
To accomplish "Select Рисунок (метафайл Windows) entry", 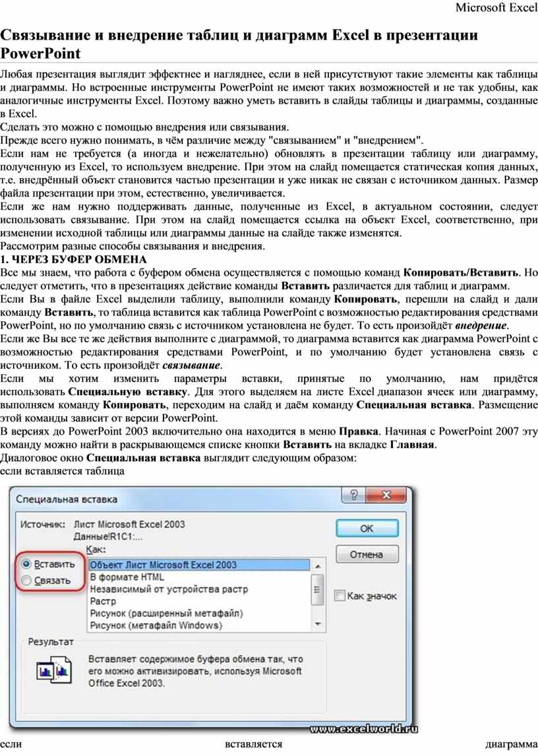I will 199,625.
